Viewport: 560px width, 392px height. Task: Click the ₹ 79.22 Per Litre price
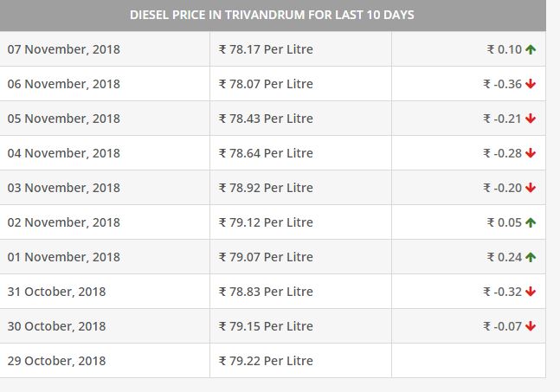(x=266, y=361)
